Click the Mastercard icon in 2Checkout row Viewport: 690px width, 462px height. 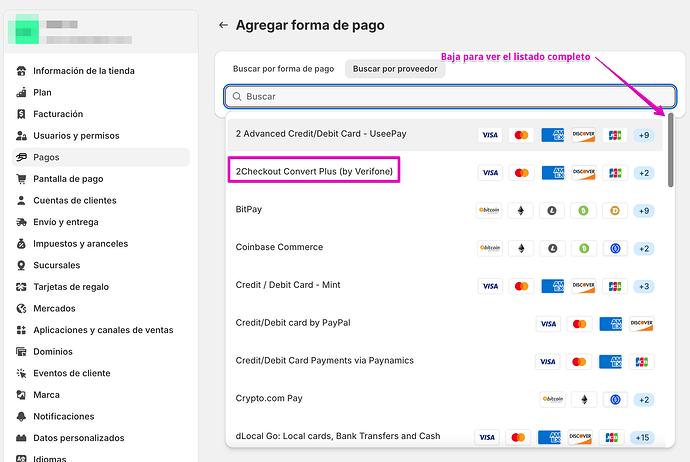coord(521,173)
